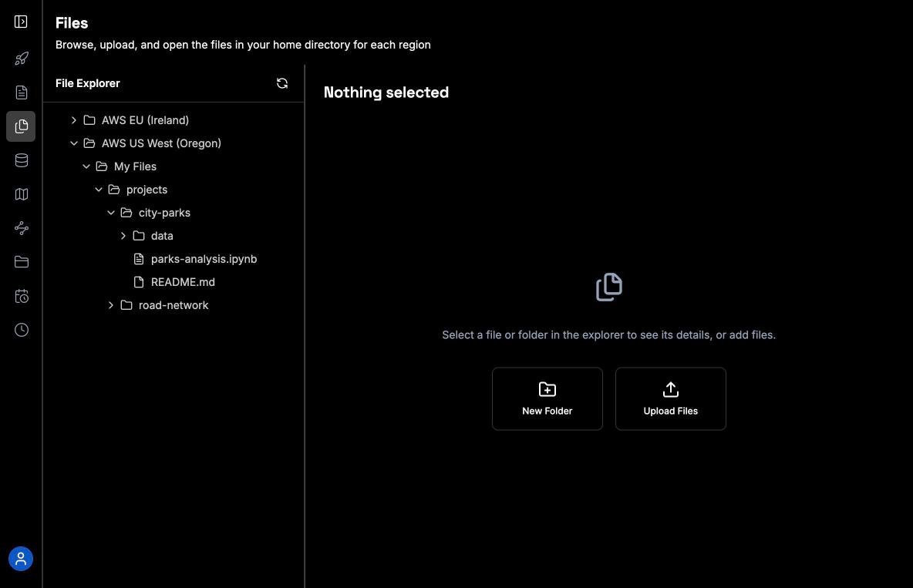The width and height of the screenshot is (913, 588).
Task: Click the open folder icon beside city-parks
Action: point(126,213)
